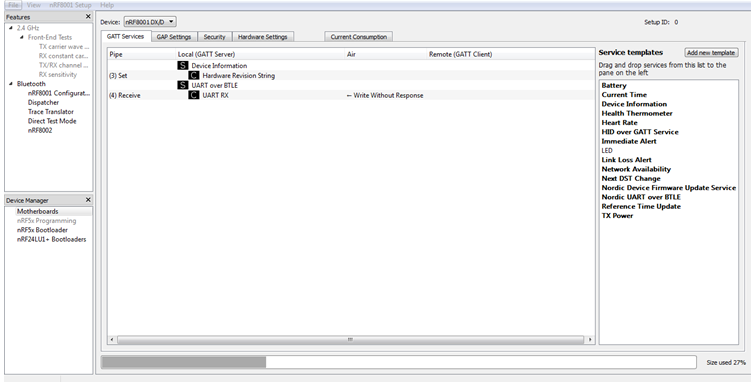Image resolution: width=752 pixels, height=382 pixels.
Task: Select RX sensitivity tree item
Action: [x=58, y=75]
